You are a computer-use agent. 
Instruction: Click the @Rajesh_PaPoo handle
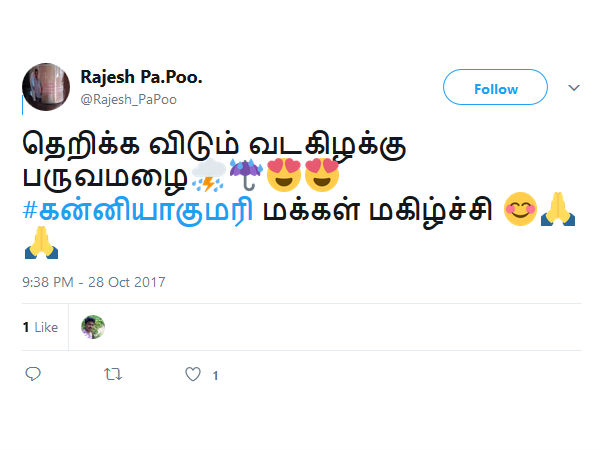pos(129,100)
